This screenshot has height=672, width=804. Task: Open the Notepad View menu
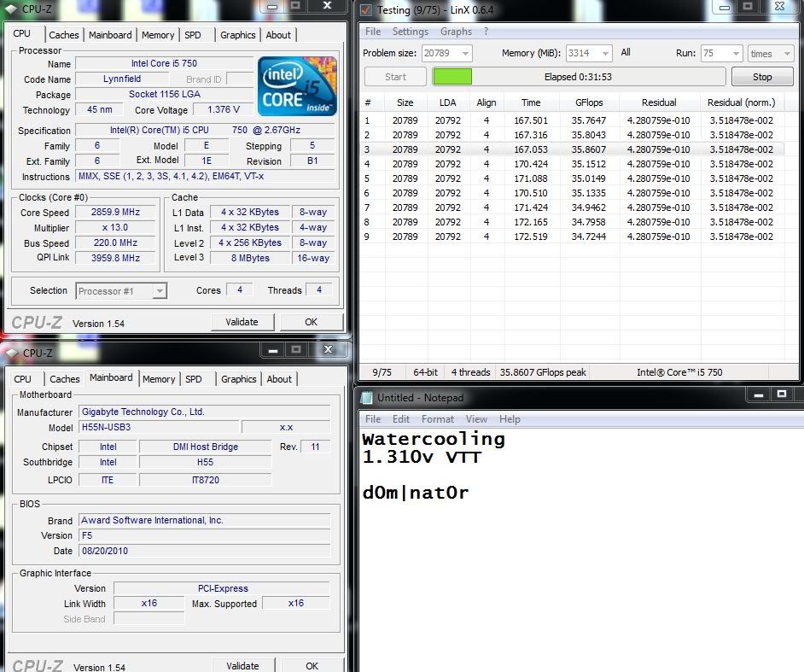[476, 419]
